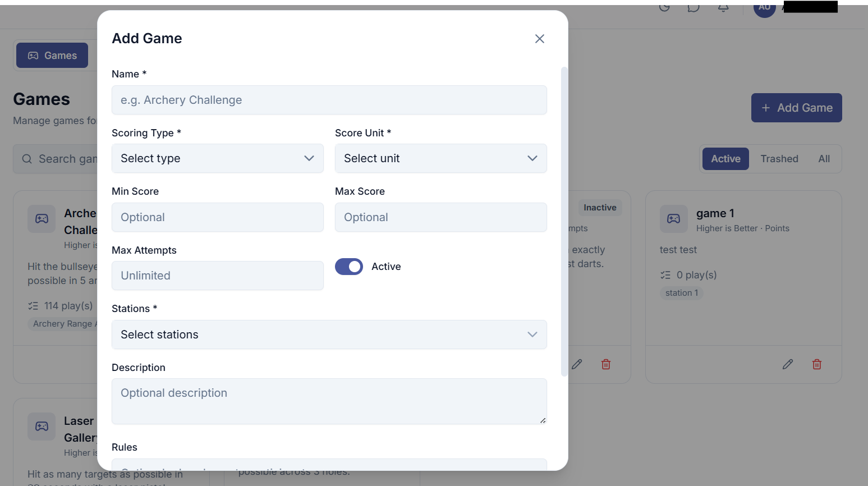Image resolution: width=868 pixels, height=486 pixels.
Task: Click the station 1 tag
Action: [682, 293]
